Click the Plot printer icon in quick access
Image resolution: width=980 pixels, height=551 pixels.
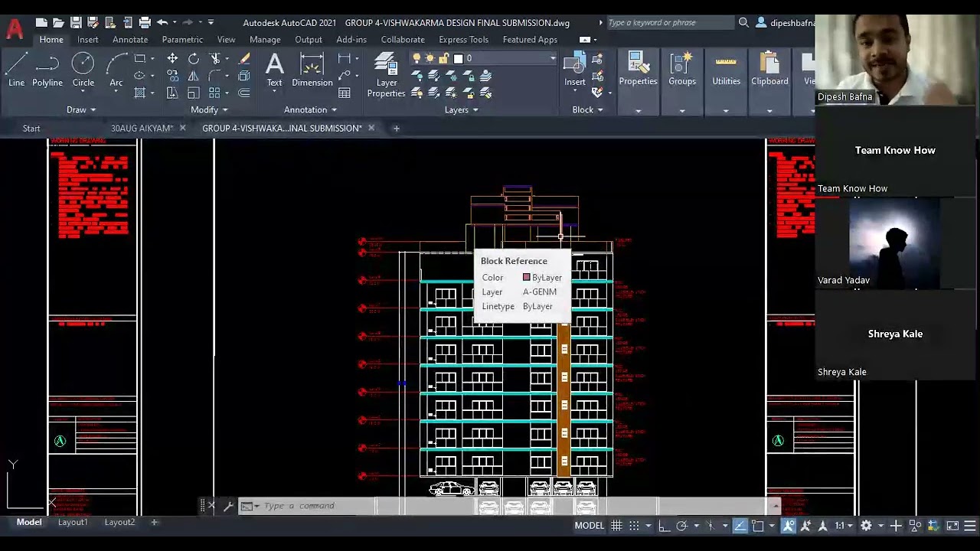pos(145,22)
